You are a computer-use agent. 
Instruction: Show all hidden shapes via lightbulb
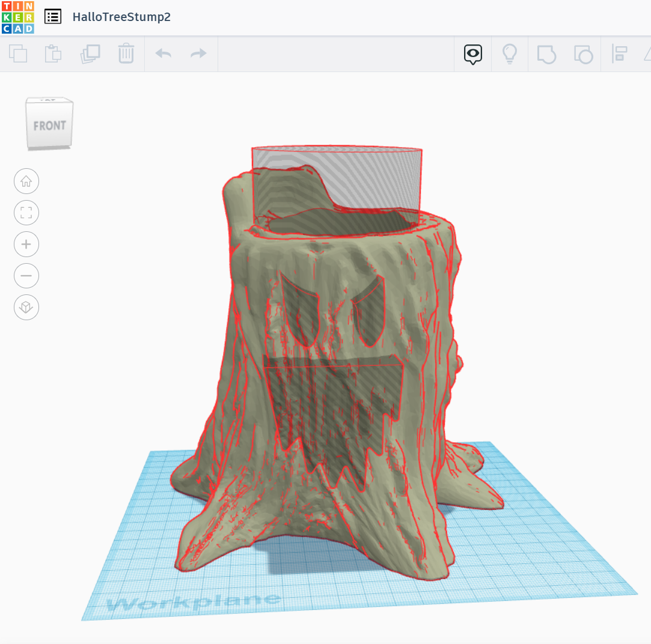point(509,53)
